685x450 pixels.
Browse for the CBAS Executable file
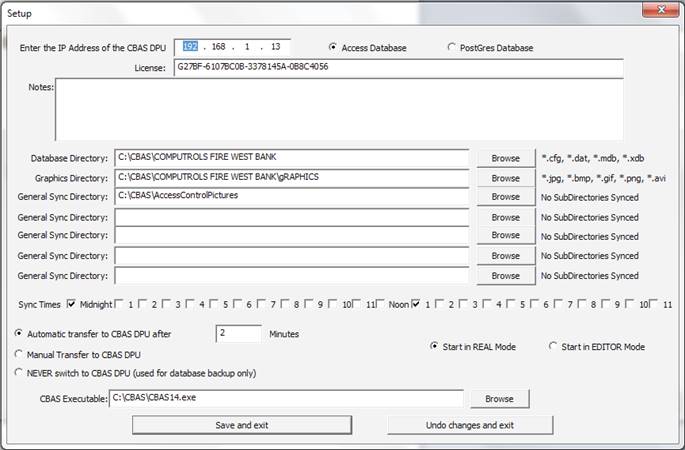(499, 398)
